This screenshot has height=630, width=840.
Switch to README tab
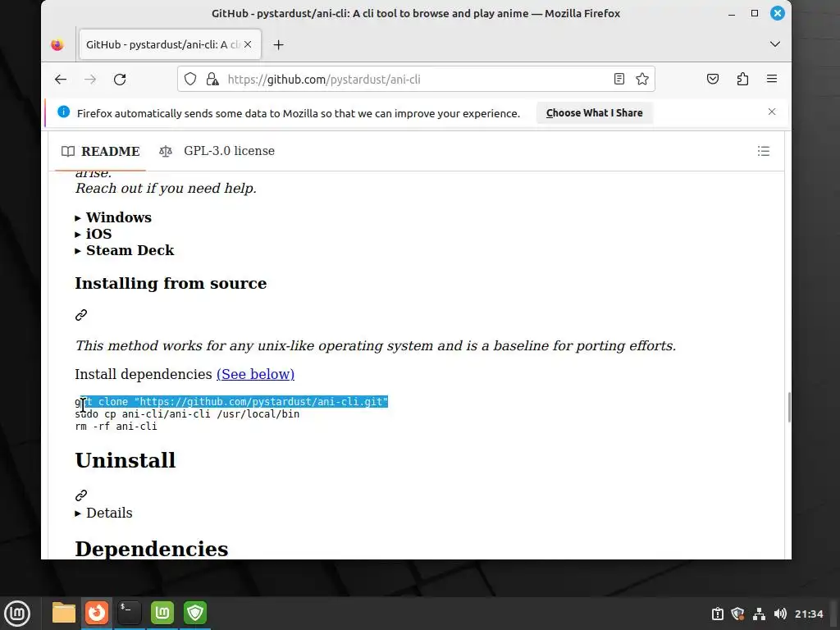pos(101,151)
